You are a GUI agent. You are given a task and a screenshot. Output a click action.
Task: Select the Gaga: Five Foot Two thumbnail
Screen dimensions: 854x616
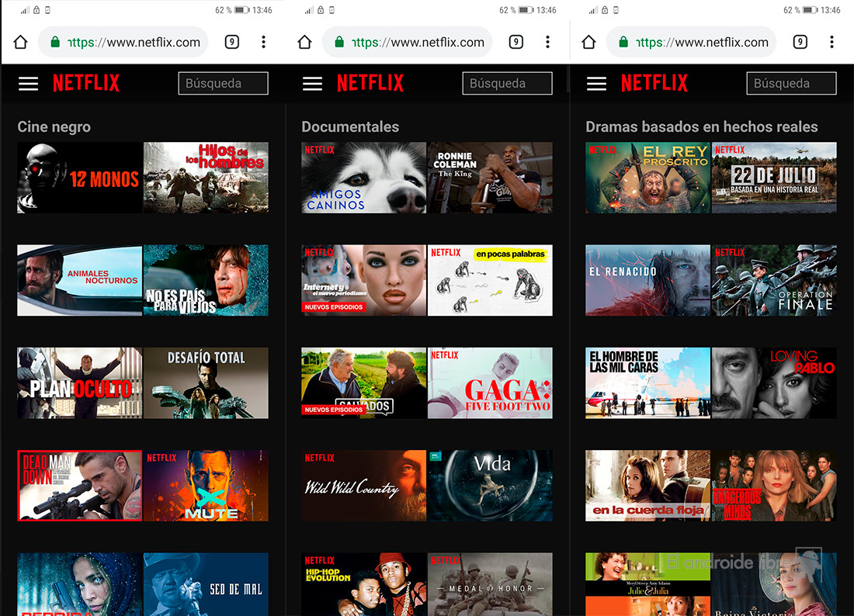(x=490, y=383)
